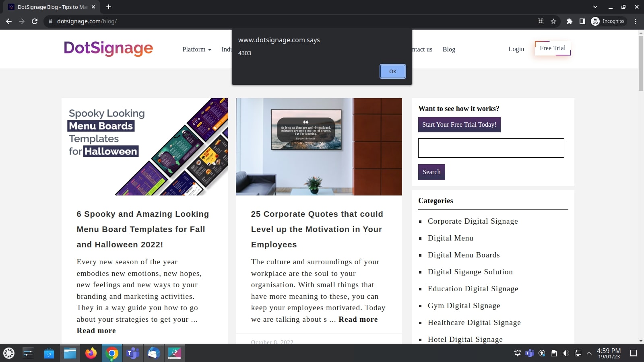
Task: Reload the current page
Action: pyautogui.click(x=35, y=21)
